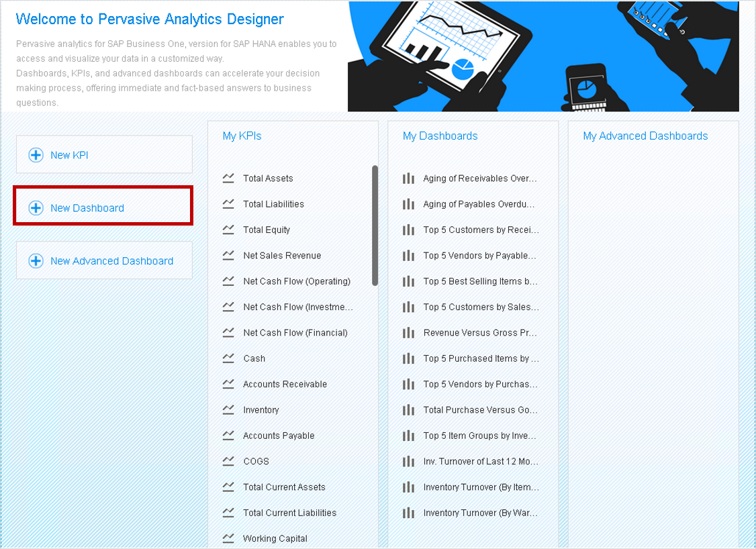The image size is (756, 549).
Task: Click the My KPIs list scrollbar
Action: pos(375,226)
